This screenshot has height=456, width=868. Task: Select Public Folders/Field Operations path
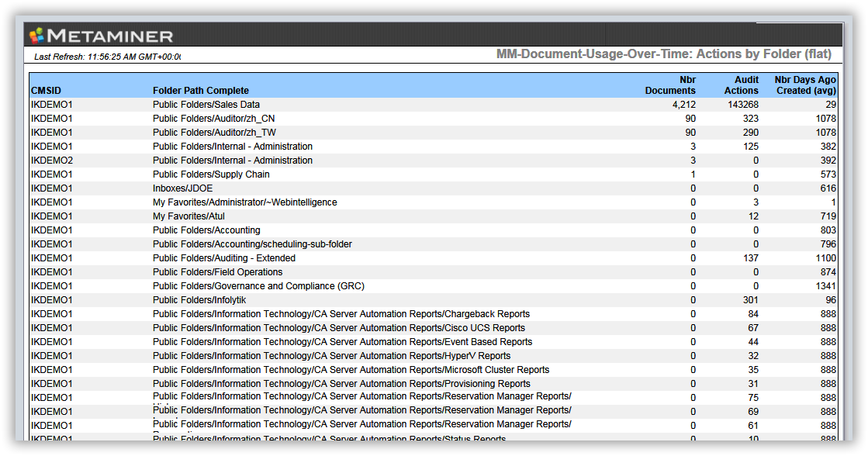tap(217, 272)
